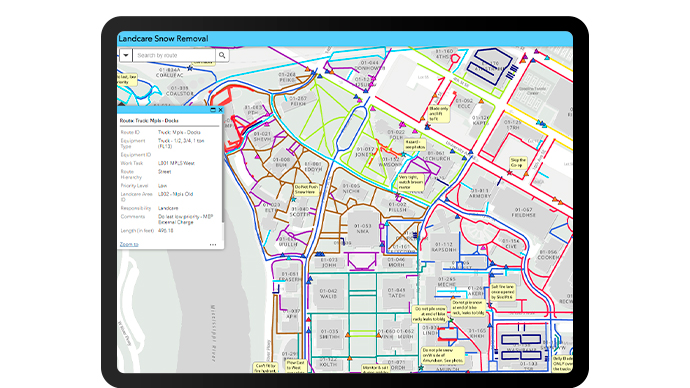Click the magenta triangle right of FOLH
This screenshot has width=690, height=388.
click(415, 132)
